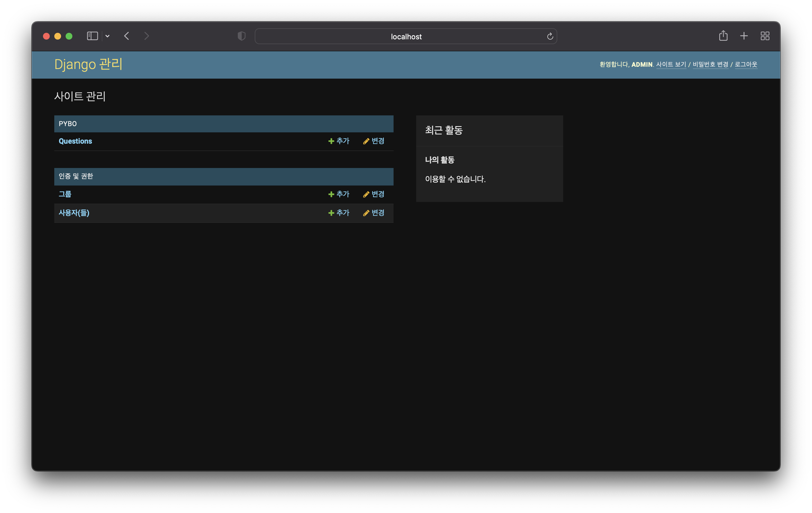The image size is (812, 513).
Task: Open 비밀번호 변경 link
Action: tap(710, 64)
